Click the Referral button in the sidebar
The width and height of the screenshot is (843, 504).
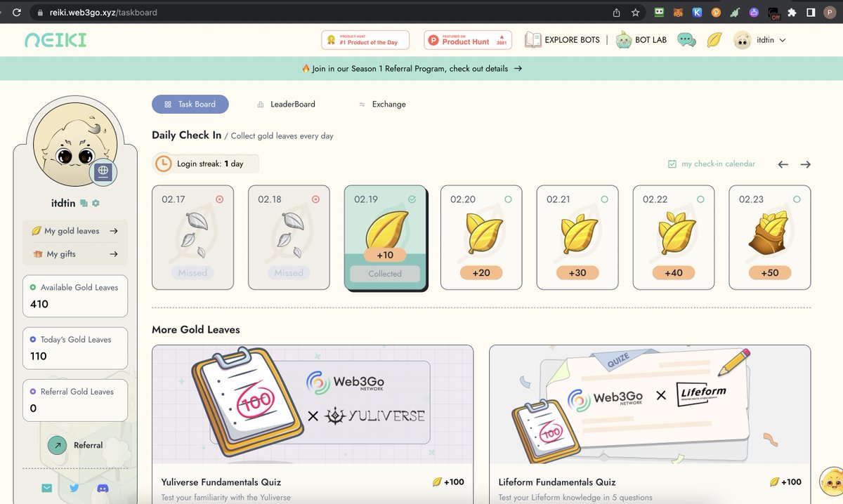point(74,445)
